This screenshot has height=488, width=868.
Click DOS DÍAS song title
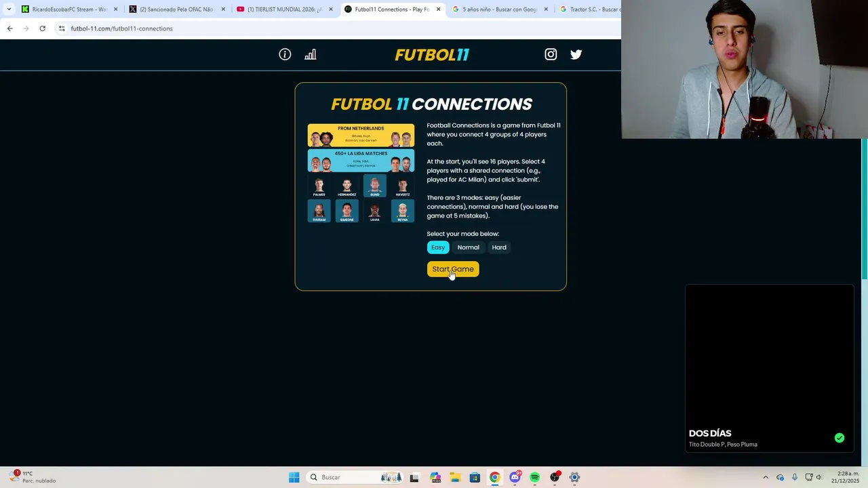click(710, 433)
